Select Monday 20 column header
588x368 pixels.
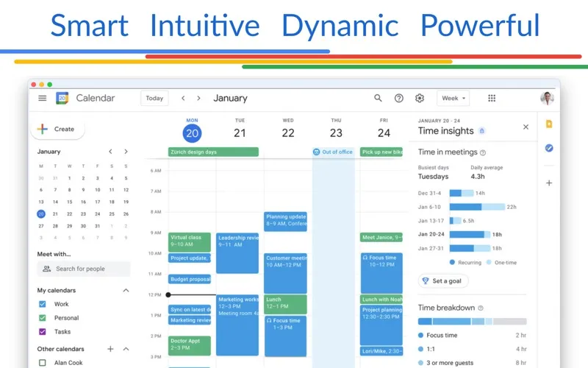click(x=192, y=130)
